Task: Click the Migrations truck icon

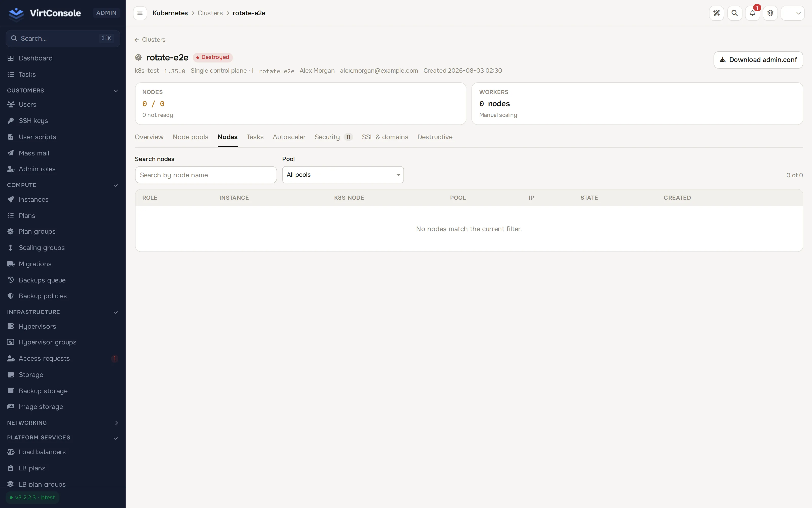Action: [x=11, y=264]
